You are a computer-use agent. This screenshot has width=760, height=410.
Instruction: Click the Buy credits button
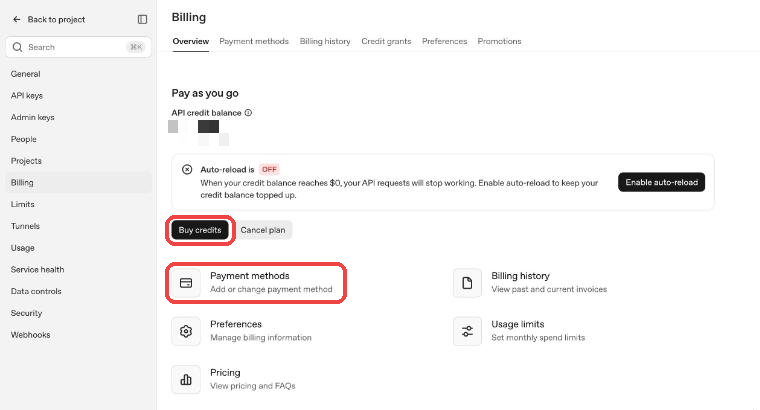pyautogui.click(x=200, y=230)
